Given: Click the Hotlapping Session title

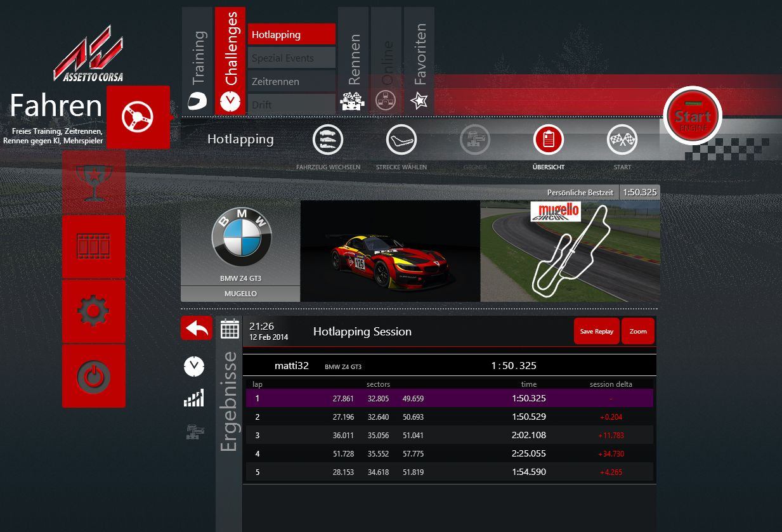Looking at the screenshot, I should (362, 331).
